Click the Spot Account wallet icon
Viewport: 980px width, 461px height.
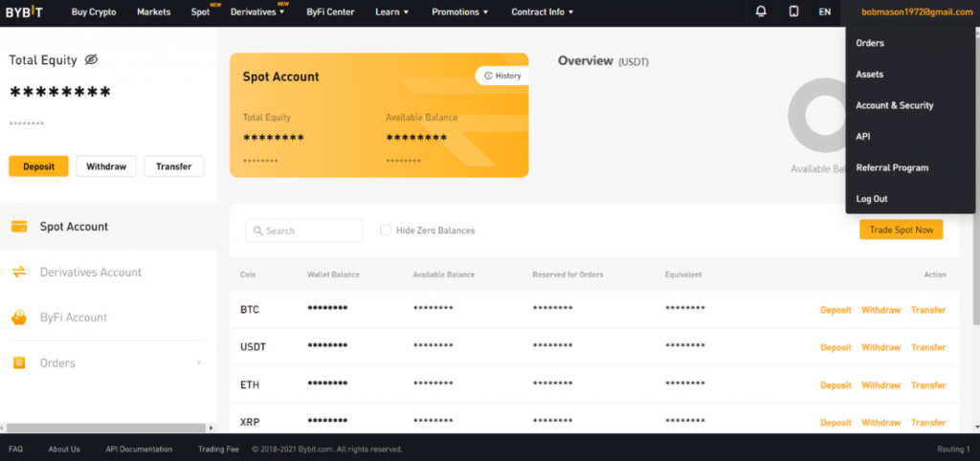[x=19, y=227]
